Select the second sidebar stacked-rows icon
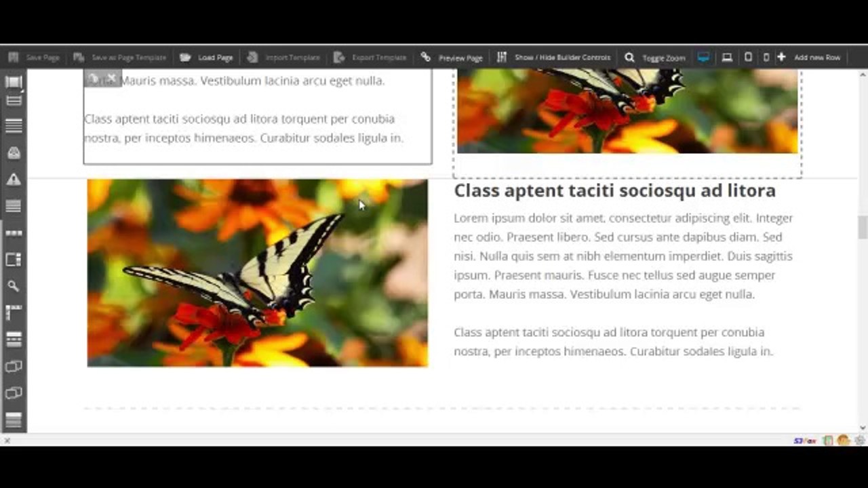 pyautogui.click(x=14, y=101)
